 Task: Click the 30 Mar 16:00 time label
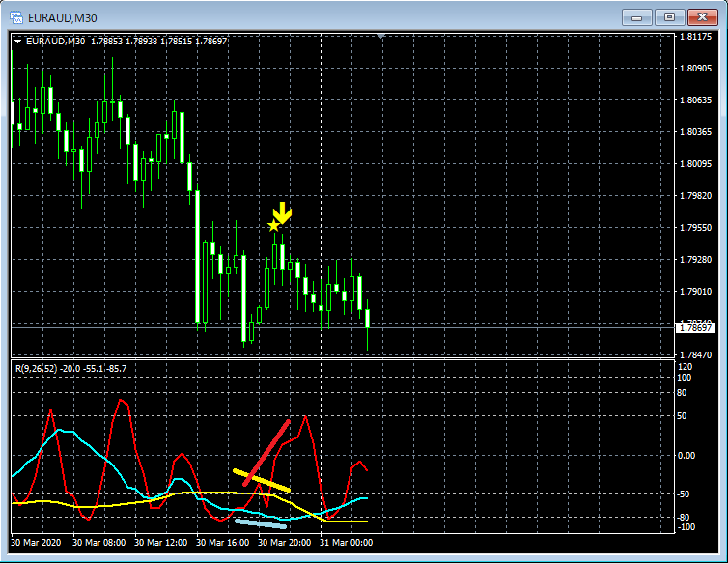pos(222,542)
